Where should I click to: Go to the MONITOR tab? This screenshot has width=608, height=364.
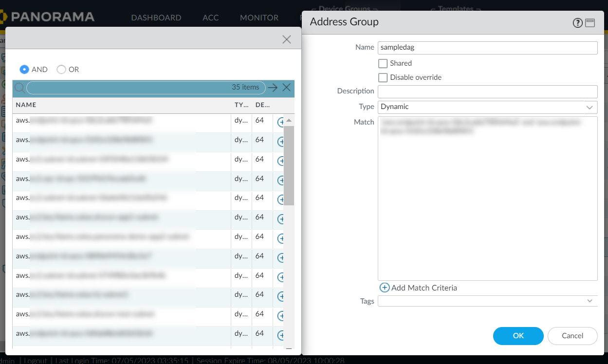pyautogui.click(x=259, y=18)
